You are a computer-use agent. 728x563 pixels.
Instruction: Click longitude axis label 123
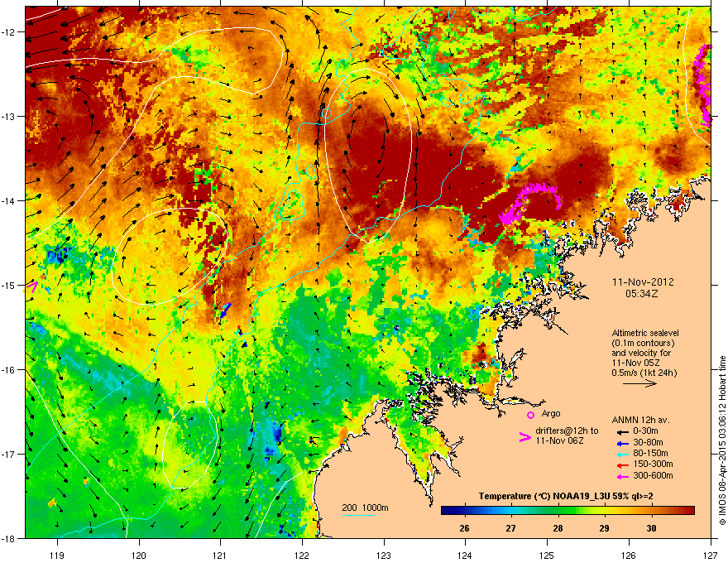tap(384, 555)
